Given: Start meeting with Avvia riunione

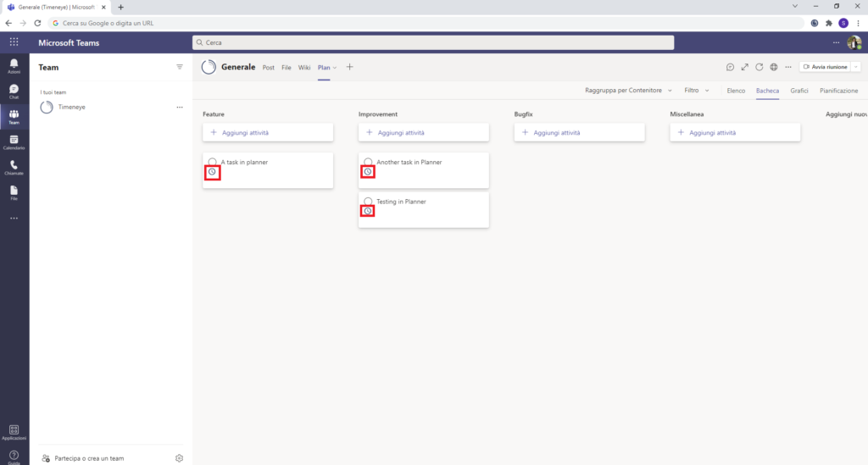Looking at the screenshot, I should (826, 67).
